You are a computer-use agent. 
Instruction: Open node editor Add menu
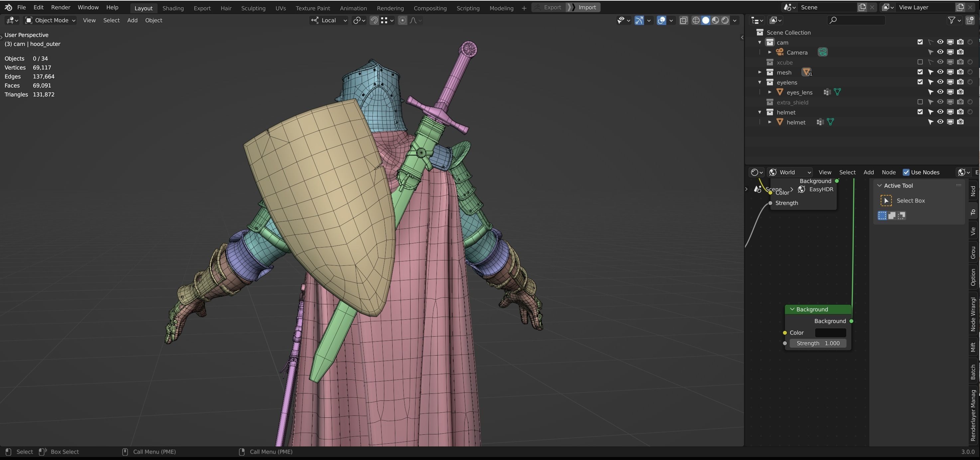(868, 172)
